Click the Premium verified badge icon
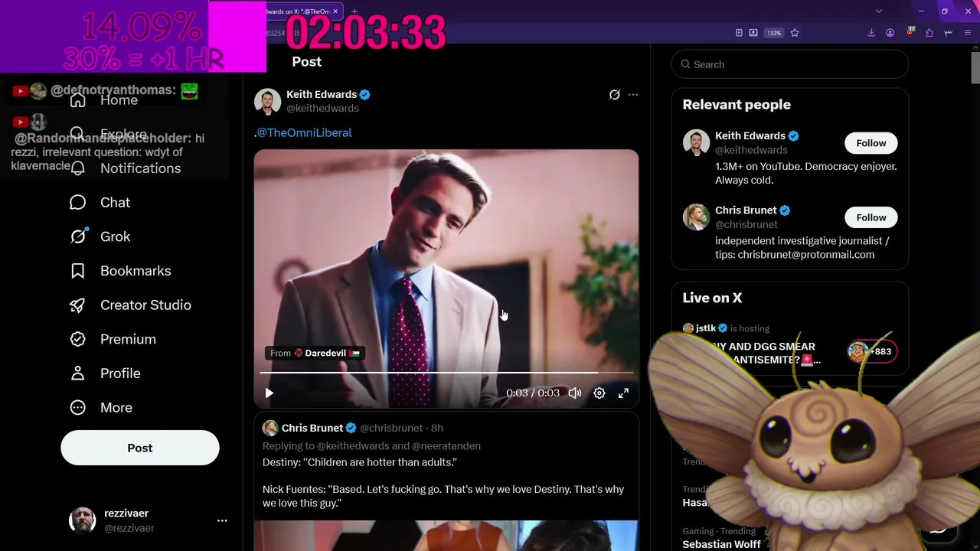Image resolution: width=980 pixels, height=551 pixels. (78, 339)
